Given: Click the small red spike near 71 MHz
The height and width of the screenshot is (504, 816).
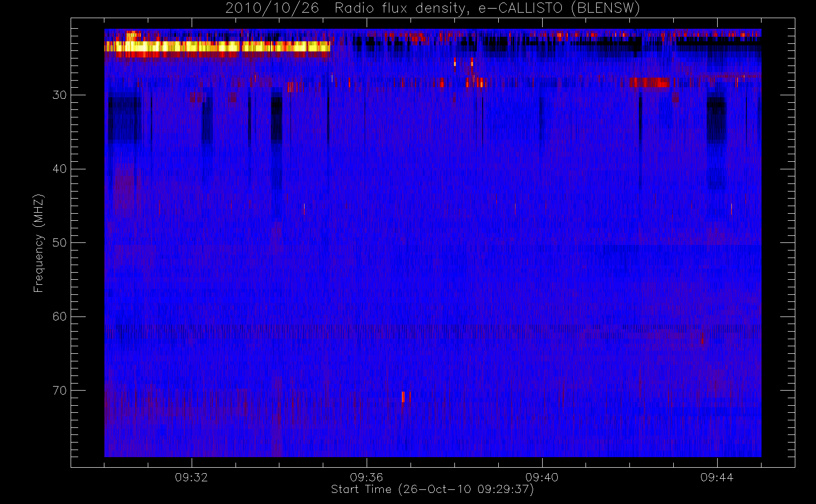Looking at the screenshot, I should pyautogui.click(x=404, y=397).
